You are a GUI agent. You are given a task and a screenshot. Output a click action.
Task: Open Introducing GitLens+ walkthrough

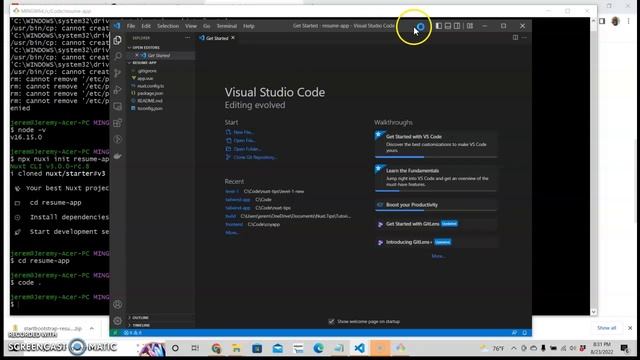click(436, 242)
